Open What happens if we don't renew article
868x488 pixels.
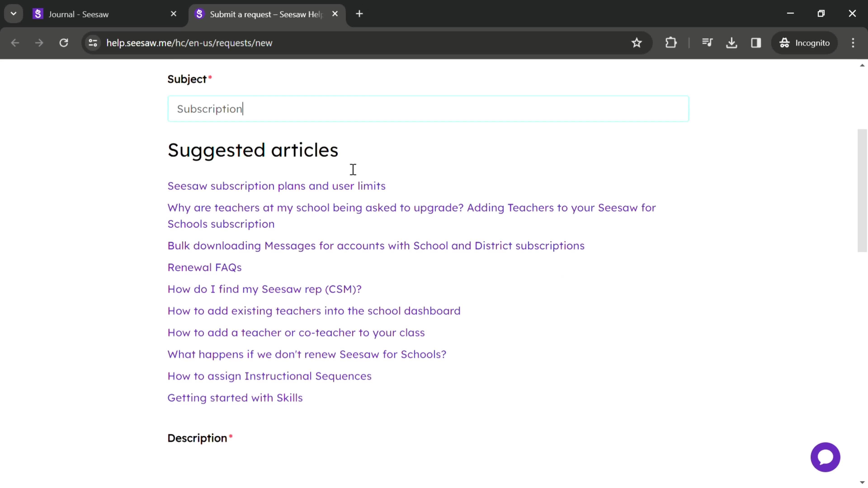click(307, 354)
